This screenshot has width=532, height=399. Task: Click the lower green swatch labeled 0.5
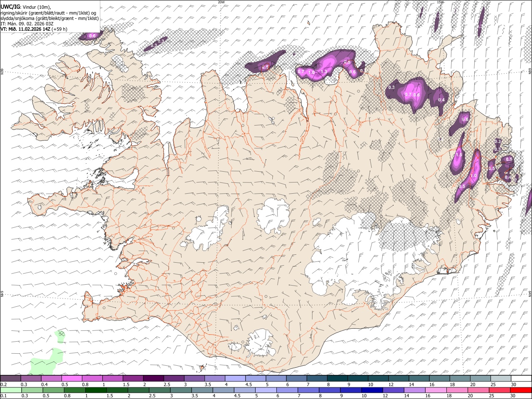pos(53,390)
